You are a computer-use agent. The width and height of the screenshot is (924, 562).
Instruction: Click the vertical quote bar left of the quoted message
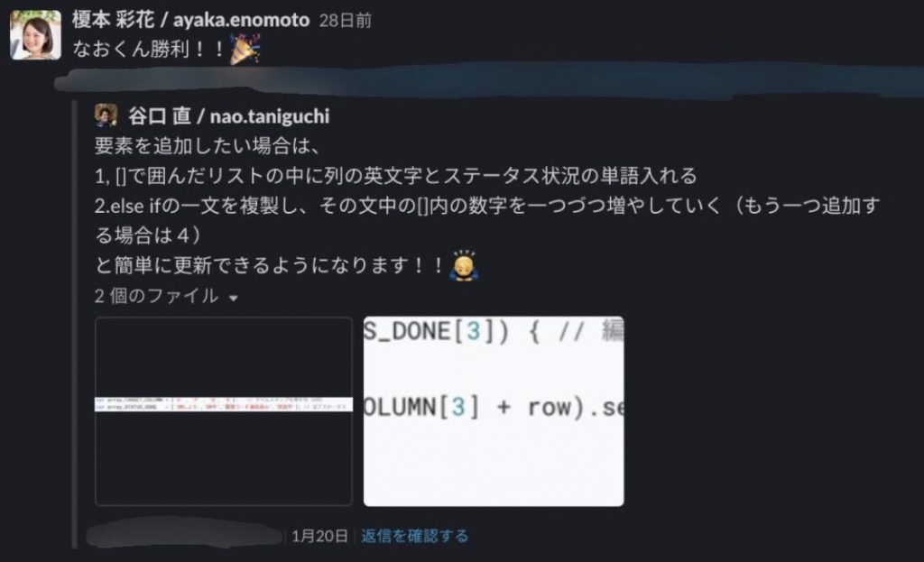click(x=74, y=324)
